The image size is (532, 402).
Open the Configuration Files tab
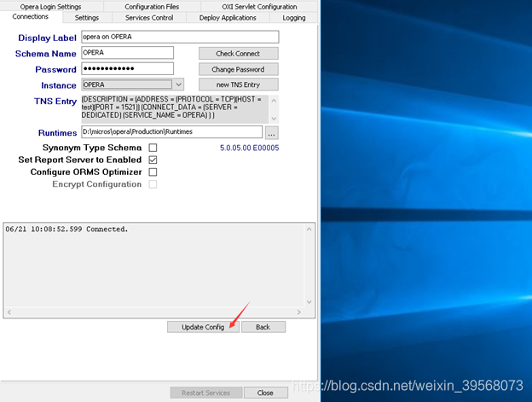pyautogui.click(x=152, y=7)
